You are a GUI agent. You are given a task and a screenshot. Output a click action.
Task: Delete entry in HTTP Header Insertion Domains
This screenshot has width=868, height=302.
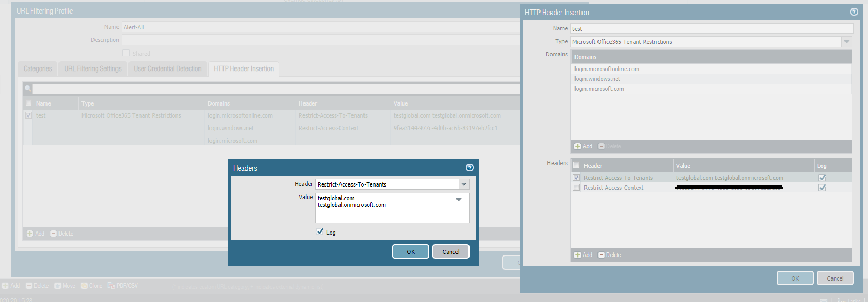(x=609, y=146)
